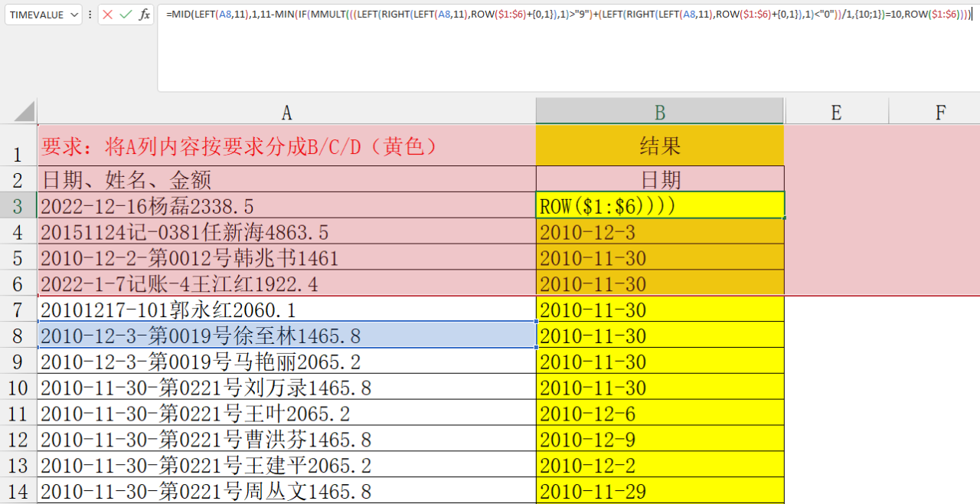The height and width of the screenshot is (504, 980).
Task: Select row 9 header
Action: point(18,362)
